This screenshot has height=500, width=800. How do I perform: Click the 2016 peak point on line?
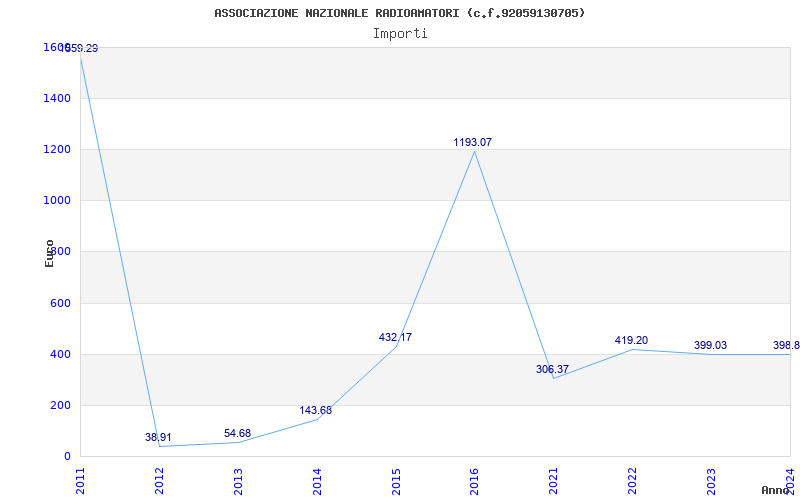click(474, 151)
